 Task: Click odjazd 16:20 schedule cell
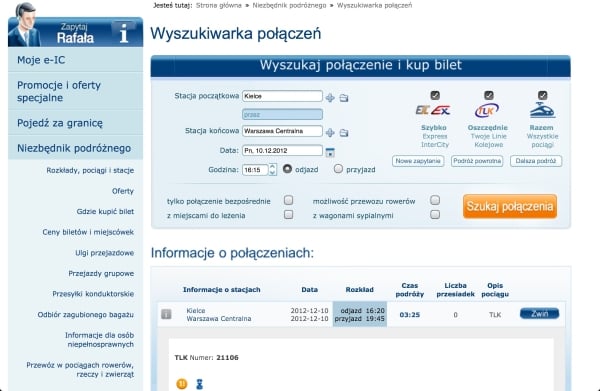click(362, 310)
